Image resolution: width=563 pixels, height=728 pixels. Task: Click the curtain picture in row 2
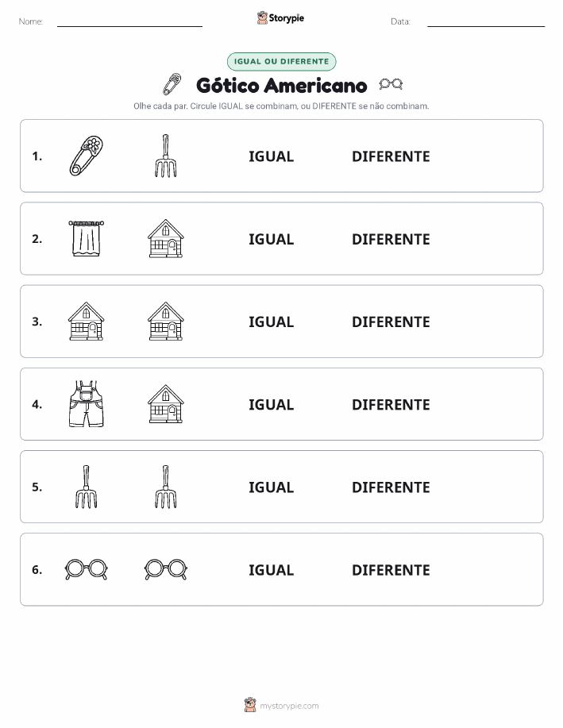click(87, 239)
